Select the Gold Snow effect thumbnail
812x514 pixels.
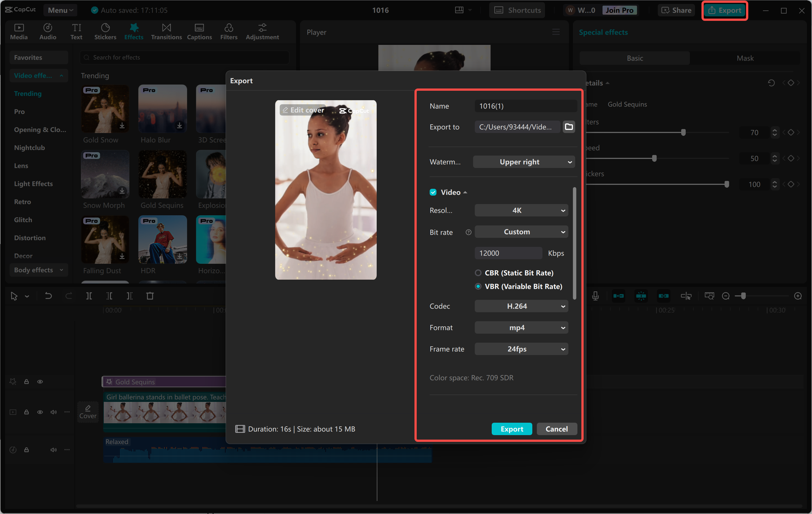tap(105, 108)
